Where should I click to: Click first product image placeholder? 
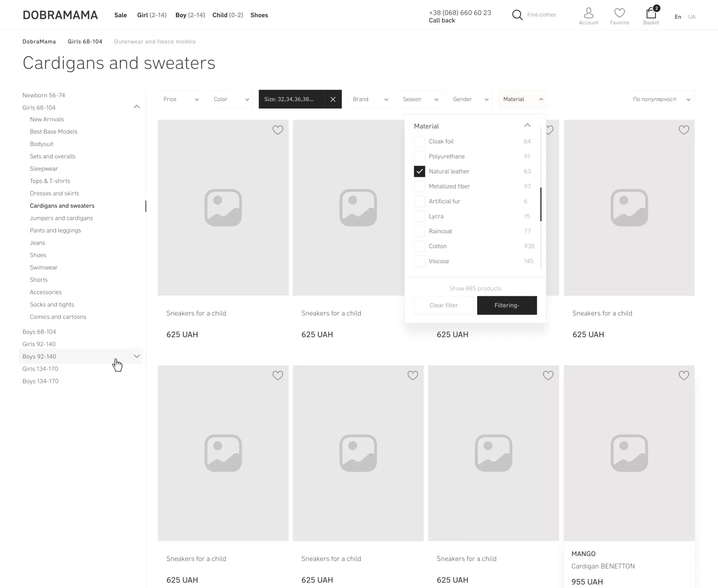pyautogui.click(x=223, y=208)
